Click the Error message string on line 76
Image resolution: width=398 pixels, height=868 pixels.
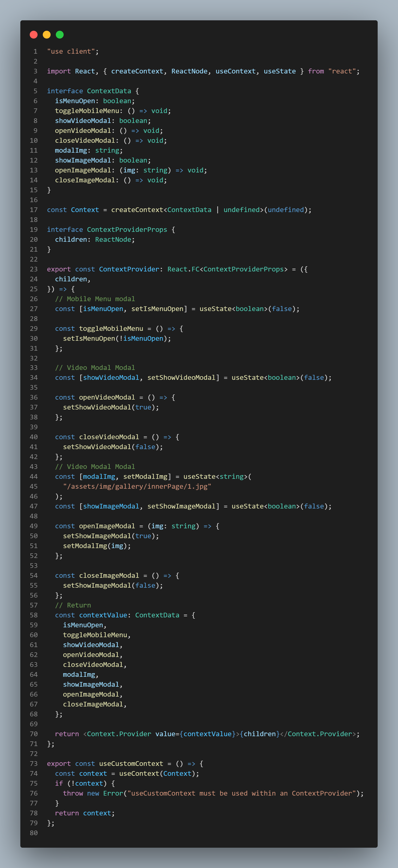pos(242,793)
